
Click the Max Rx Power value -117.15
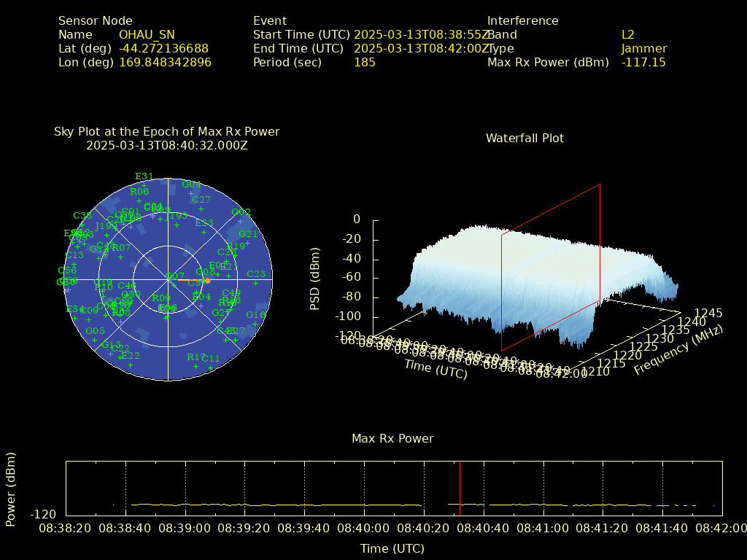643,63
